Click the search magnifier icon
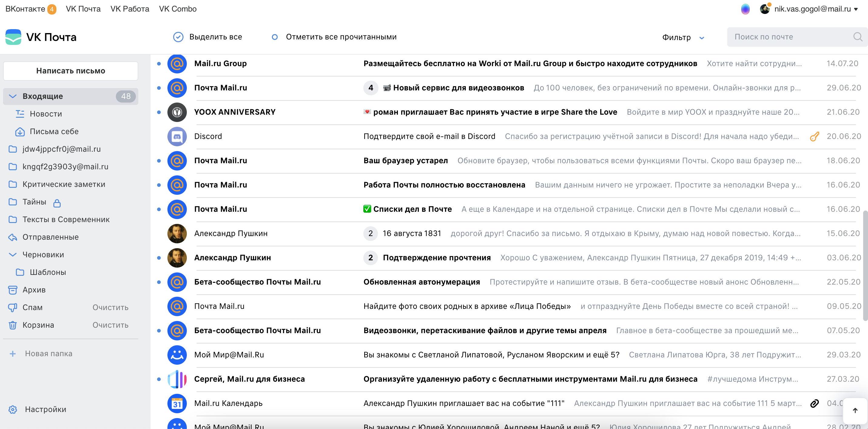Screen dimensions: 868x429 coord(858,37)
